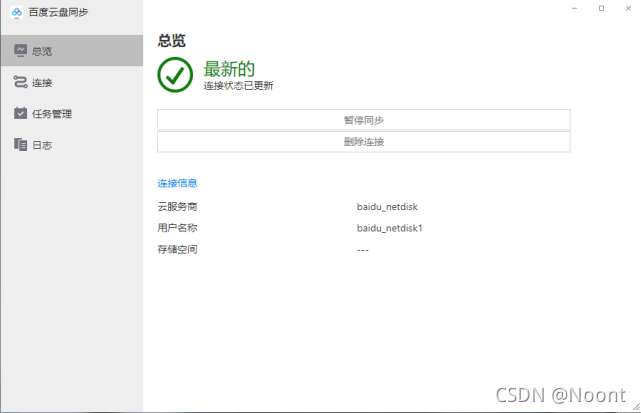Close the sync window

(628, 8)
